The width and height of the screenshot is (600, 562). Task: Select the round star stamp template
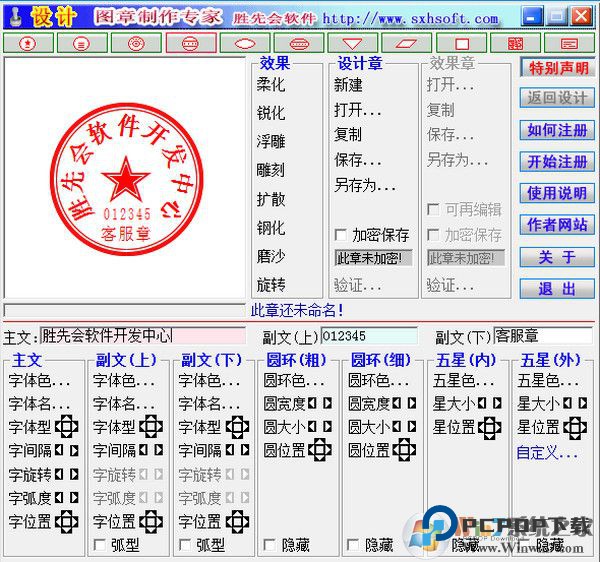point(28,43)
